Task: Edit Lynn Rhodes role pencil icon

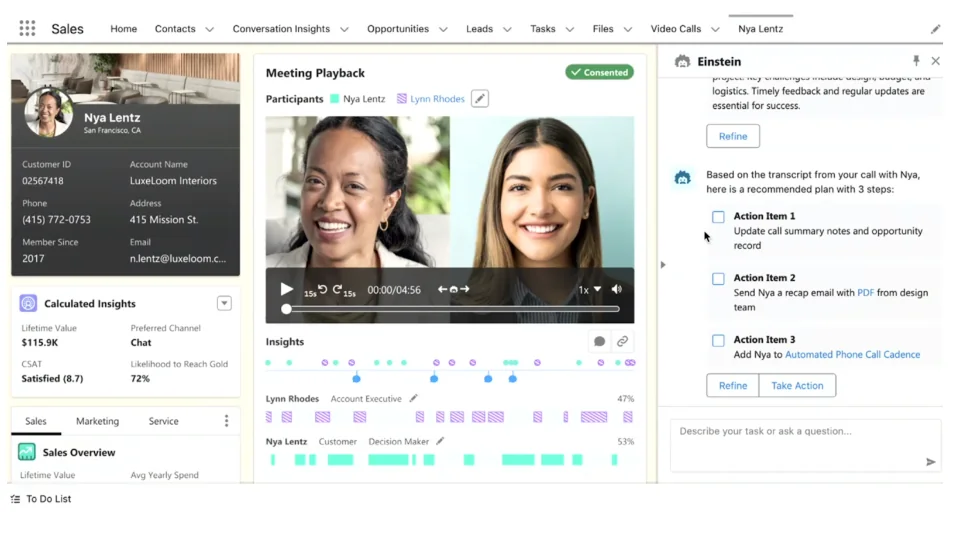Action: [414, 398]
